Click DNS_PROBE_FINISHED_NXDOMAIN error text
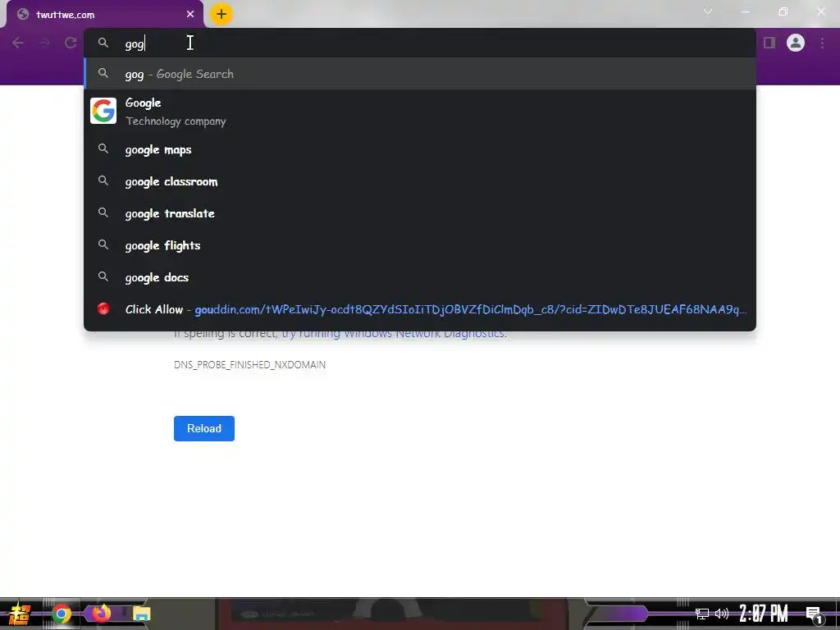The height and width of the screenshot is (630, 840). pyautogui.click(x=249, y=365)
